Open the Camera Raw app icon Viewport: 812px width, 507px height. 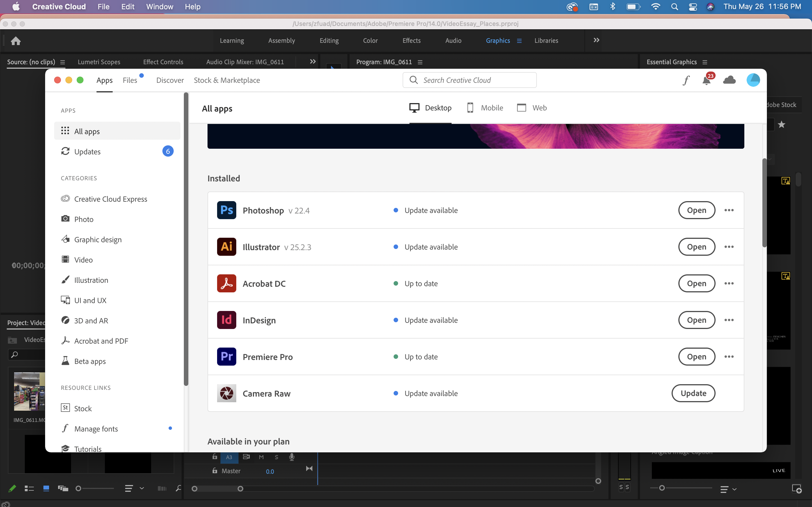(226, 393)
